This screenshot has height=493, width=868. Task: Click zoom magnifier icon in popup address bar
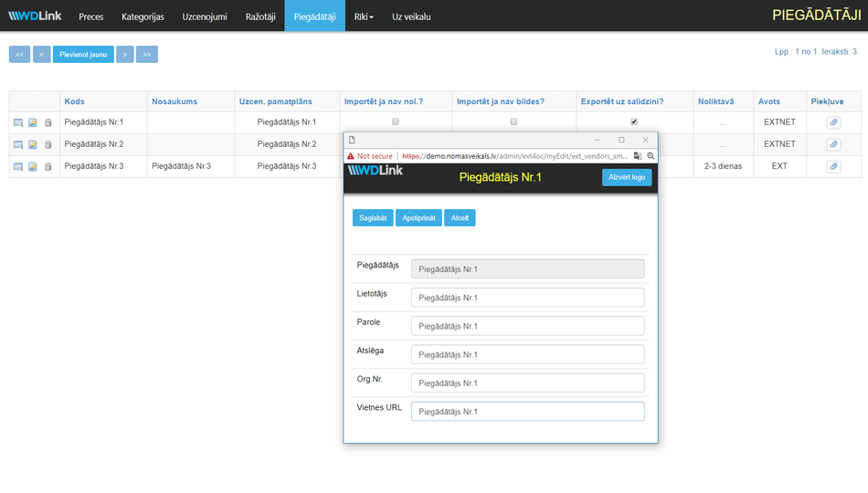(x=651, y=156)
